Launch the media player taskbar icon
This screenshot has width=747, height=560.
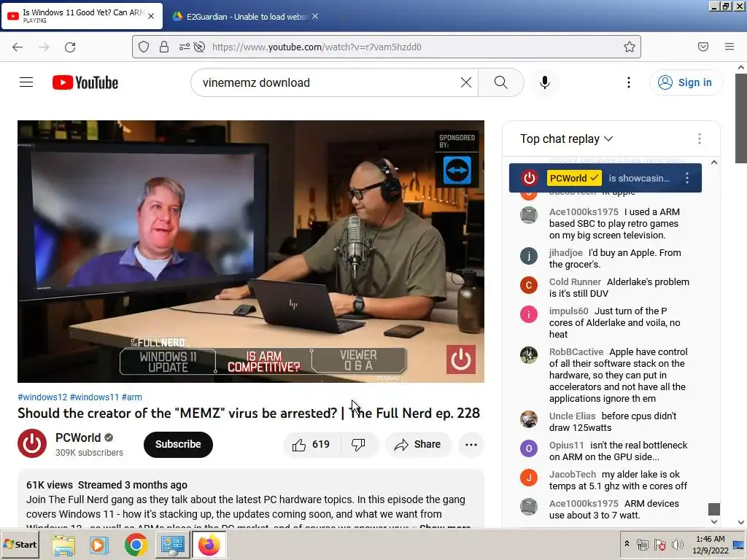99,545
